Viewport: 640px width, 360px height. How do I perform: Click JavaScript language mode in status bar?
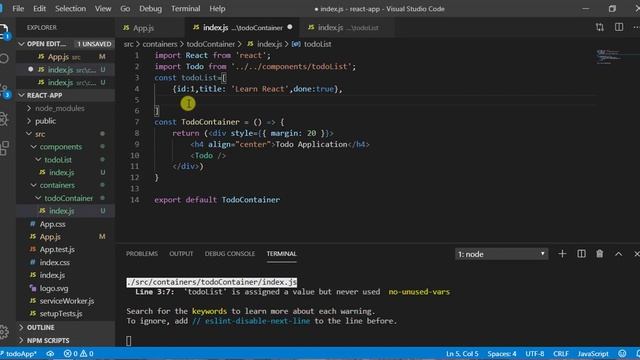click(x=593, y=353)
